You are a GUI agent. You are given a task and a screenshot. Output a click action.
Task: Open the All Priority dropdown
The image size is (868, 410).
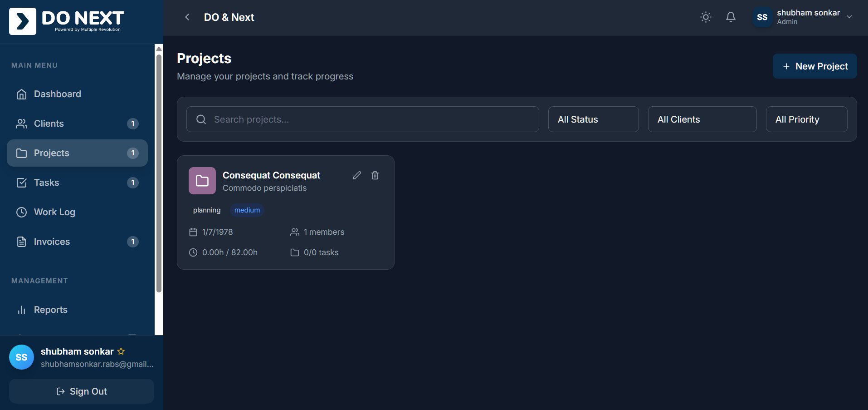(806, 119)
